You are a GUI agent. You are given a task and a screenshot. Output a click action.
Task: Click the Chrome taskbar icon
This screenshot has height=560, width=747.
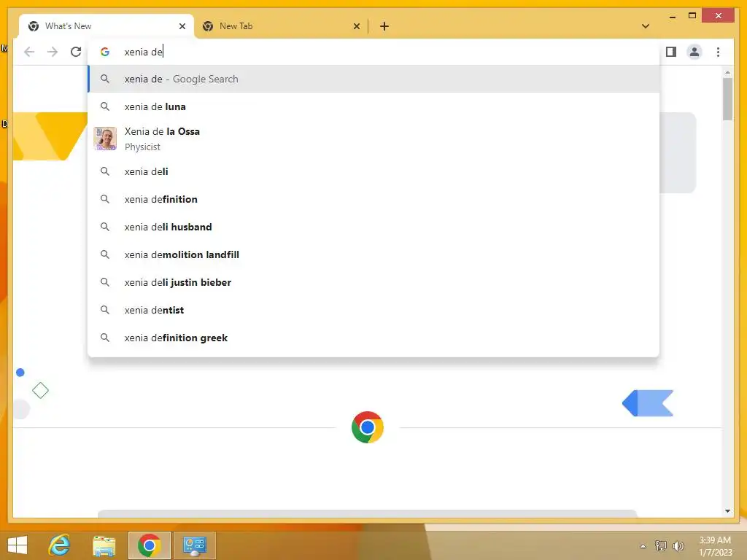pyautogui.click(x=149, y=545)
